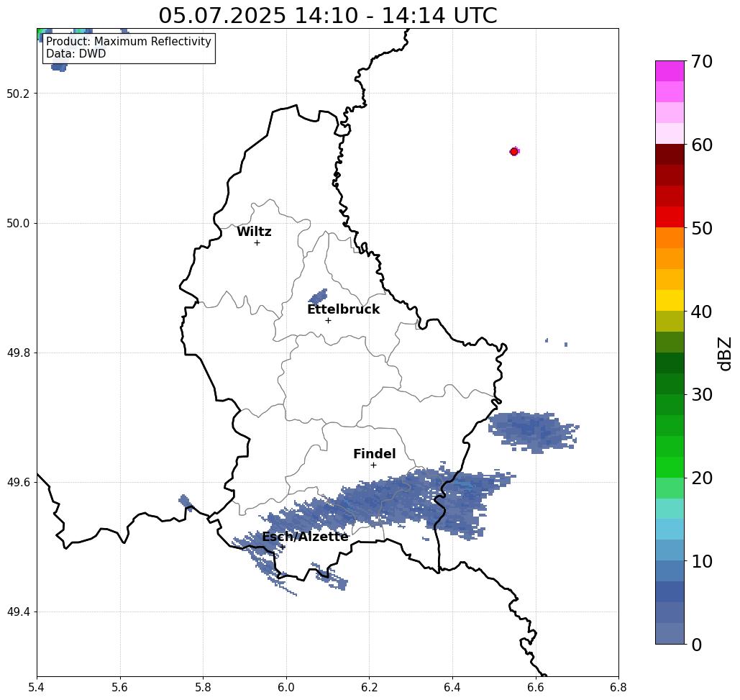Click the 6.8 longitude axis label
This screenshot has width=740, height=700.
[x=618, y=688]
